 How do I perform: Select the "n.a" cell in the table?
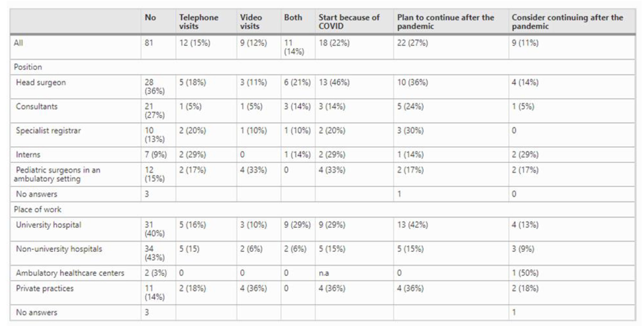(324, 273)
